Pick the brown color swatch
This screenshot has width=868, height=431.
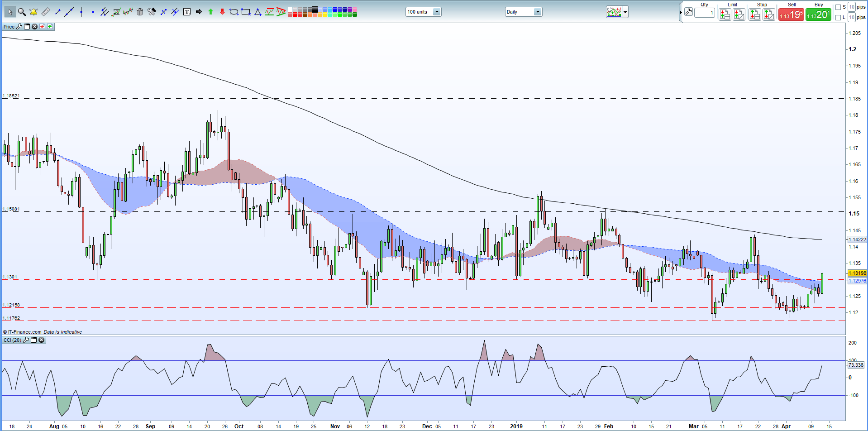pos(305,14)
